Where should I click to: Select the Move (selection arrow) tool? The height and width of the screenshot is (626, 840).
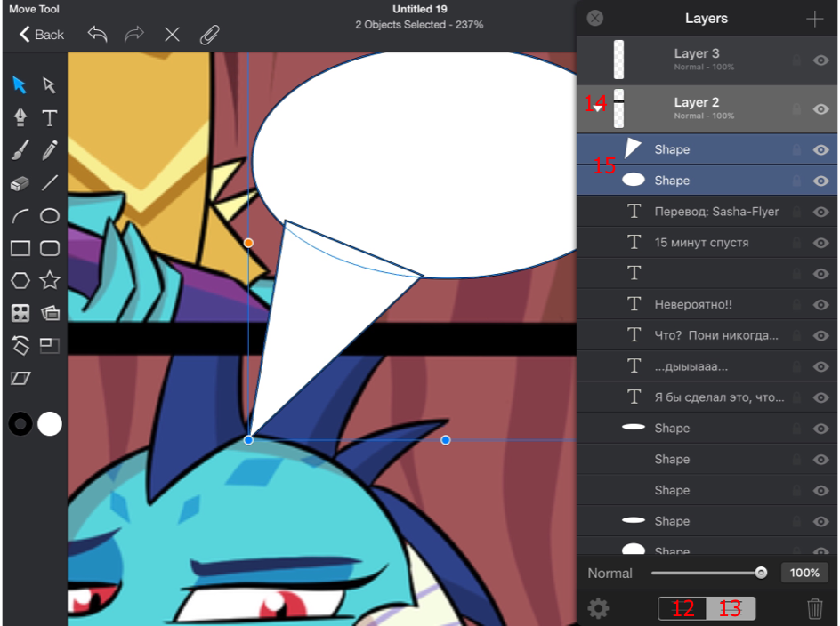20,85
